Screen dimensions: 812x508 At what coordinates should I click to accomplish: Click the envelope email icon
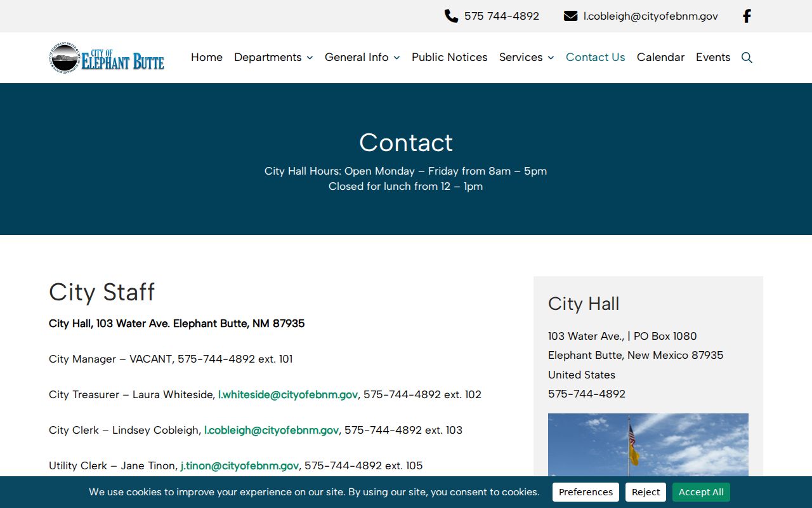(570, 16)
